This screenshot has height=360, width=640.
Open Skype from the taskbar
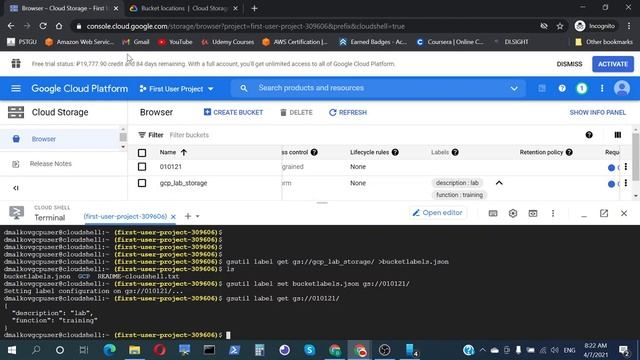pyautogui.click(x=309, y=350)
